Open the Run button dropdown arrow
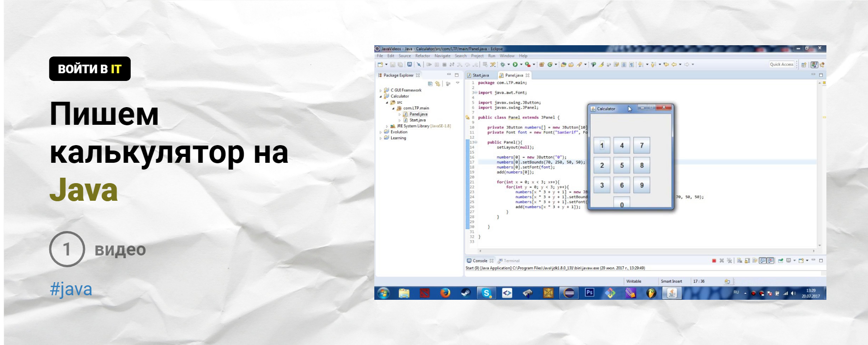The height and width of the screenshot is (345, 868). (x=521, y=65)
